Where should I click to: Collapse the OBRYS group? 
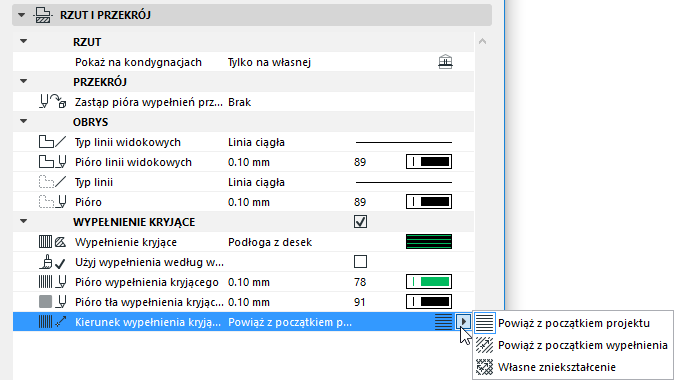24,121
